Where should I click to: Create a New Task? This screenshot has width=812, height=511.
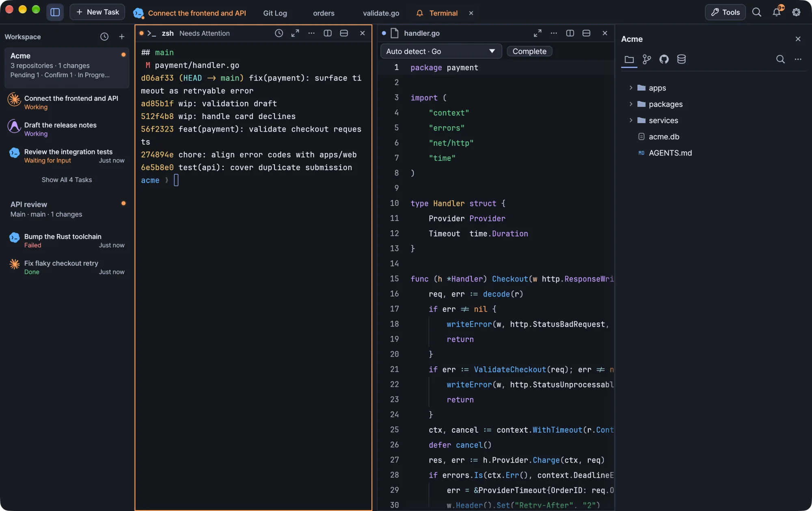coord(97,12)
